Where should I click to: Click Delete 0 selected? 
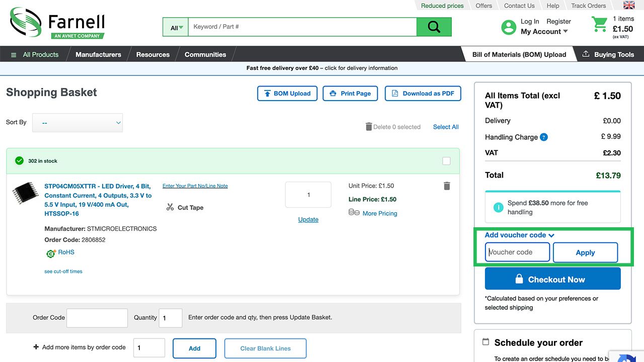pyautogui.click(x=393, y=127)
